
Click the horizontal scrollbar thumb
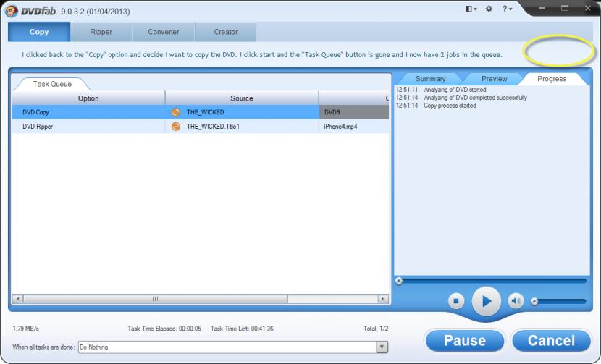pyautogui.click(x=155, y=298)
